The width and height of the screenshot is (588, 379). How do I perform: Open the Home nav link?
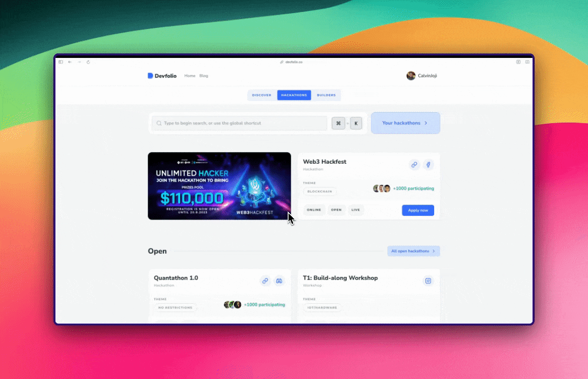tap(190, 76)
